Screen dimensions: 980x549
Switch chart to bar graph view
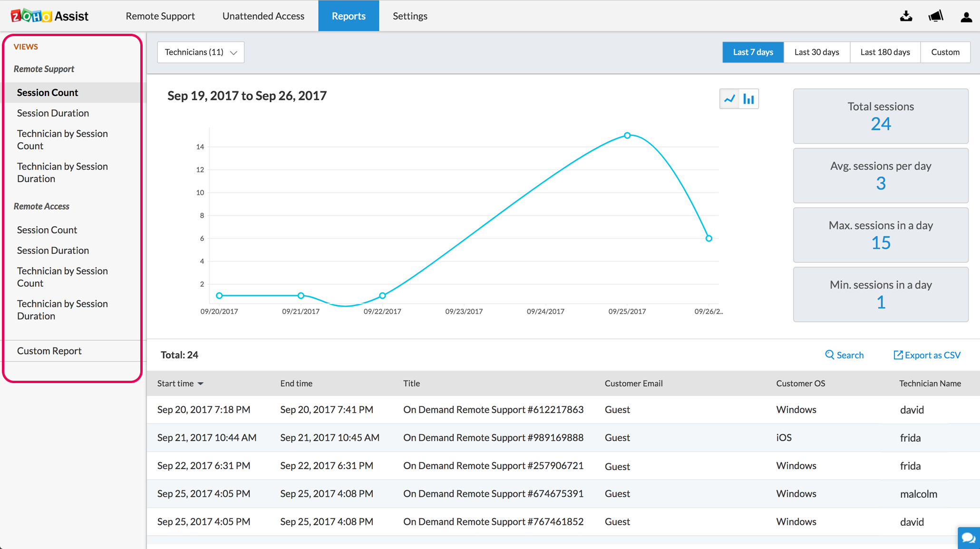[x=748, y=98]
